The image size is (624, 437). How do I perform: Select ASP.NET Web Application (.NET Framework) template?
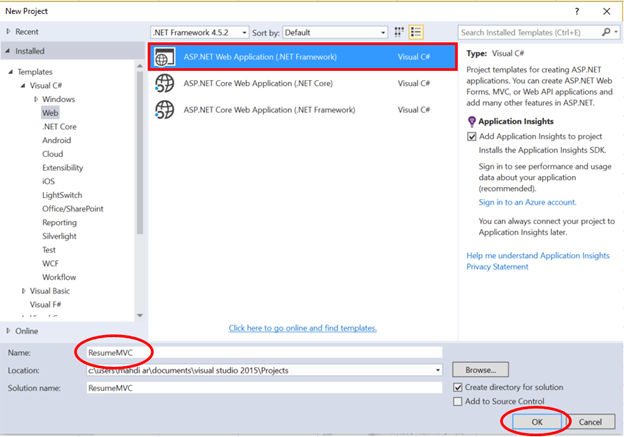point(303,57)
